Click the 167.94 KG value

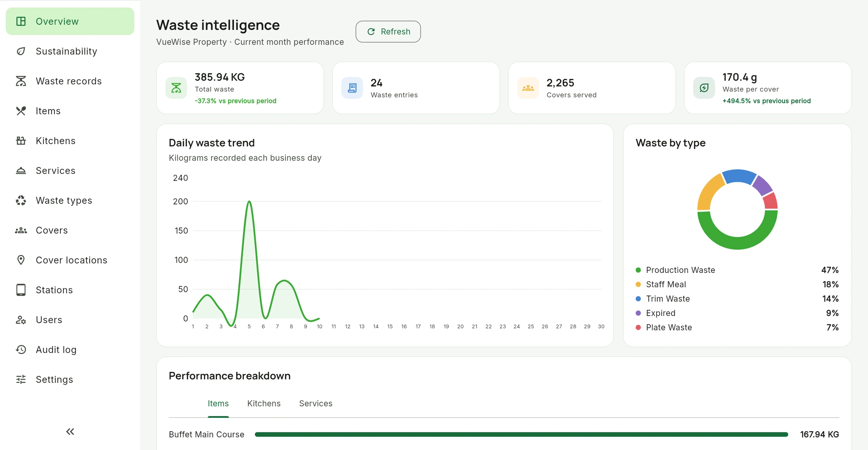(x=819, y=434)
